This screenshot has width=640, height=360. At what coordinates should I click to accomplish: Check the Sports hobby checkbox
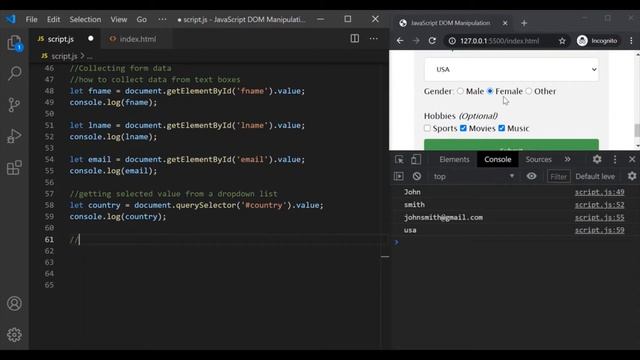point(427,128)
